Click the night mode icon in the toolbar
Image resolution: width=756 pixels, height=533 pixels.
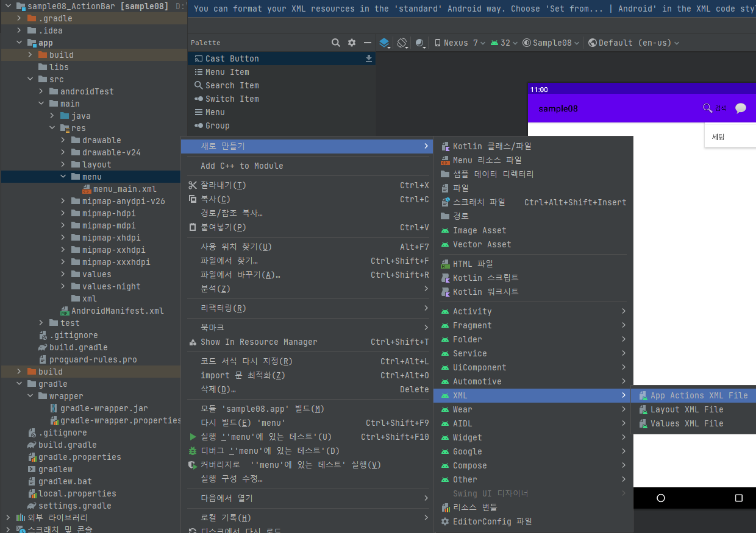click(420, 43)
